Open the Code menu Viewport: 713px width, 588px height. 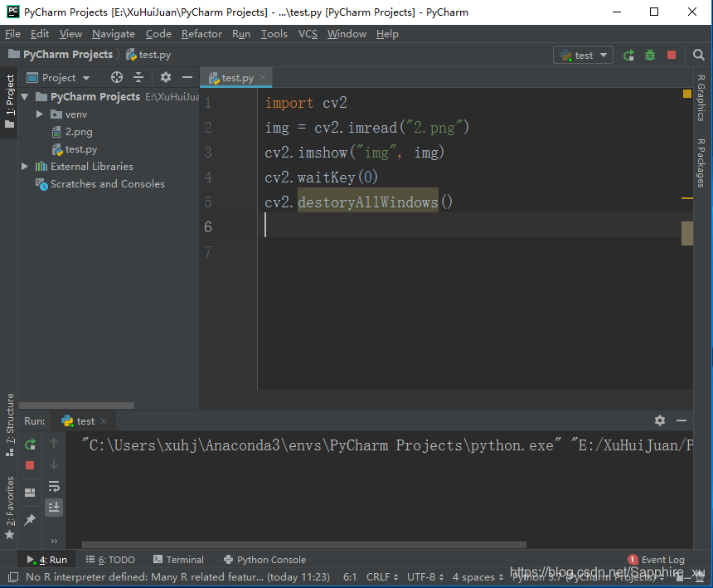coord(158,34)
